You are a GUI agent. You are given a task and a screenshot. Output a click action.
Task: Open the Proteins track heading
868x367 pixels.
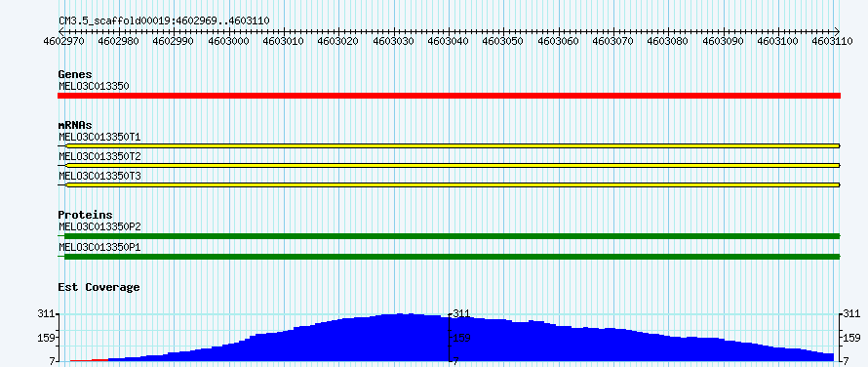(x=85, y=215)
